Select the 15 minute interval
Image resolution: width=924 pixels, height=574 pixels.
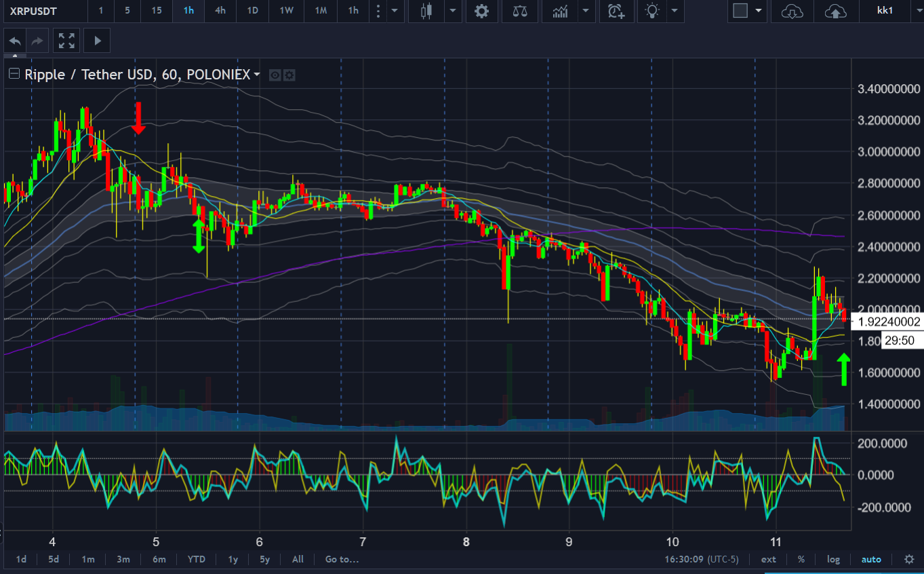[157, 11]
